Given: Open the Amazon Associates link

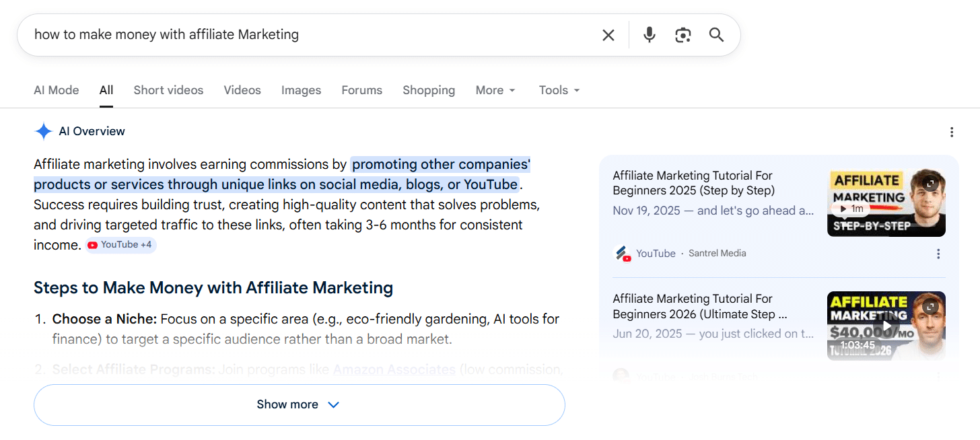Looking at the screenshot, I should coord(394,369).
